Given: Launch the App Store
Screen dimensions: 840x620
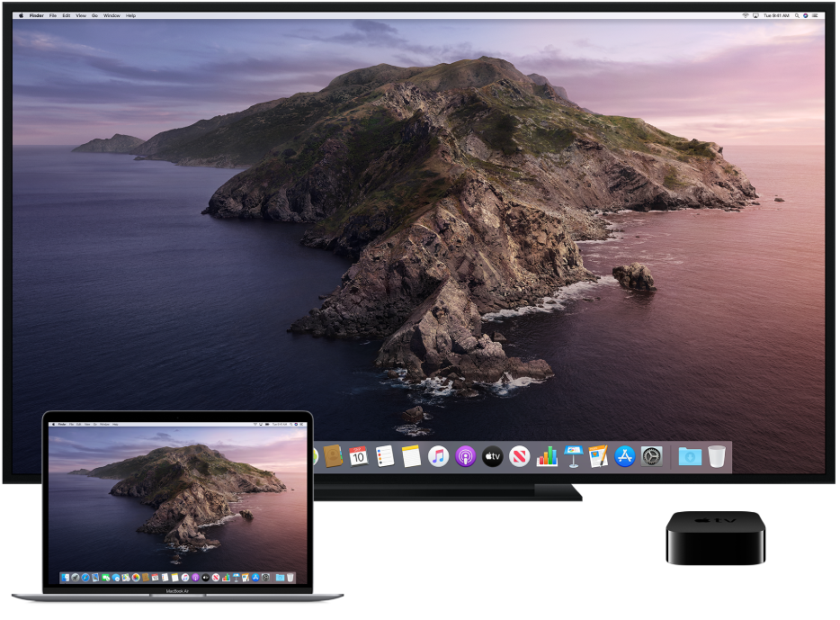Looking at the screenshot, I should tap(624, 456).
